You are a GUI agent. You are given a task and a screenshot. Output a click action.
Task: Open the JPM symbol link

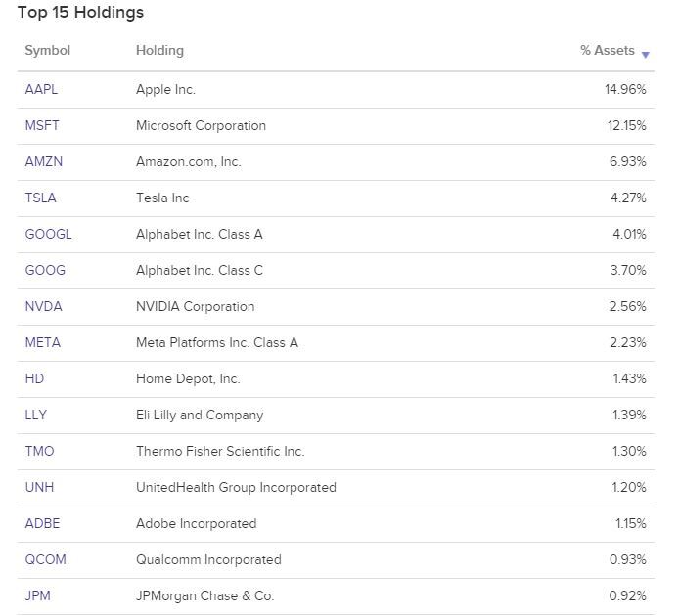[x=38, y=595]
